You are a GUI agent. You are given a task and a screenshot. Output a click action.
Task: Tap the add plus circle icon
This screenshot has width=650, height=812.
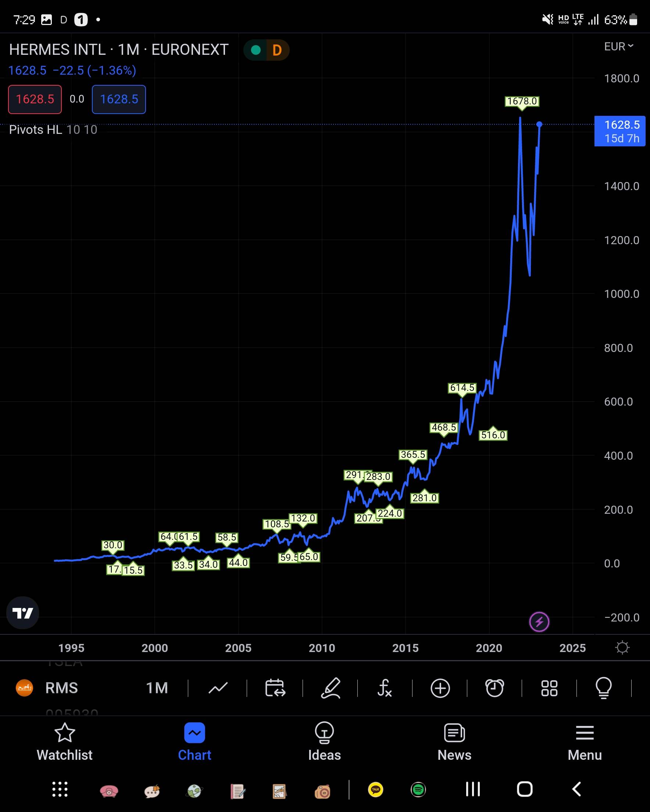pyautogui.click(x=440, y=688)
